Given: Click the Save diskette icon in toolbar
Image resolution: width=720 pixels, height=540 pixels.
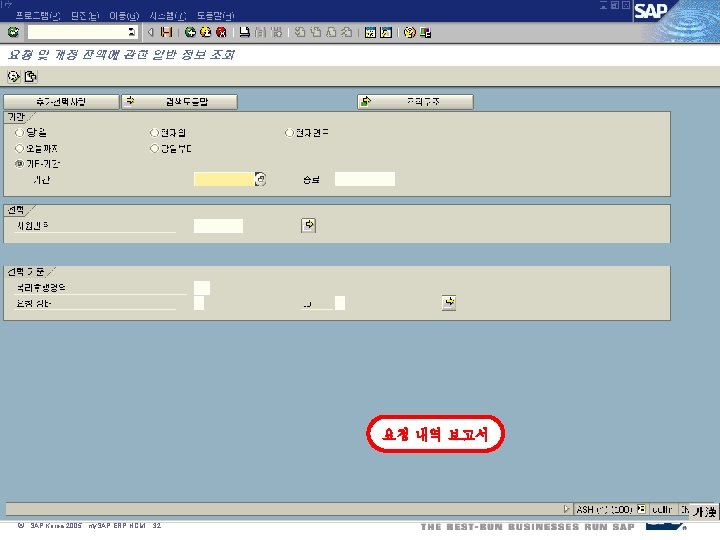Looking at the screenshot, I should 166,32.
